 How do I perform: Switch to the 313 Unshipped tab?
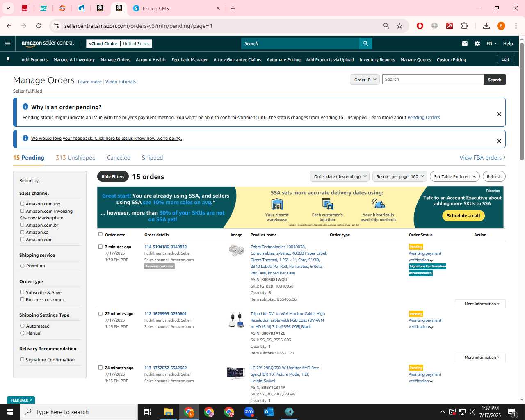(75, 157)
